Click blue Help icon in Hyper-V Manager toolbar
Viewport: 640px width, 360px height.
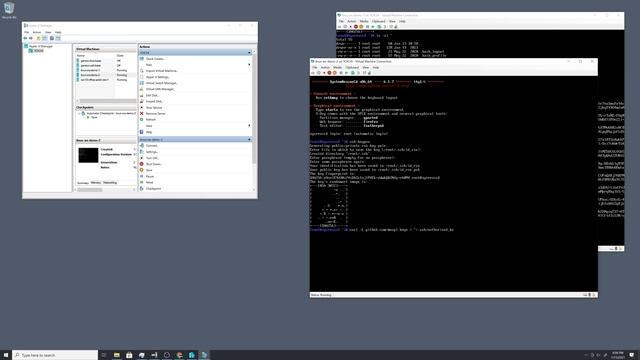click(52, 38)
